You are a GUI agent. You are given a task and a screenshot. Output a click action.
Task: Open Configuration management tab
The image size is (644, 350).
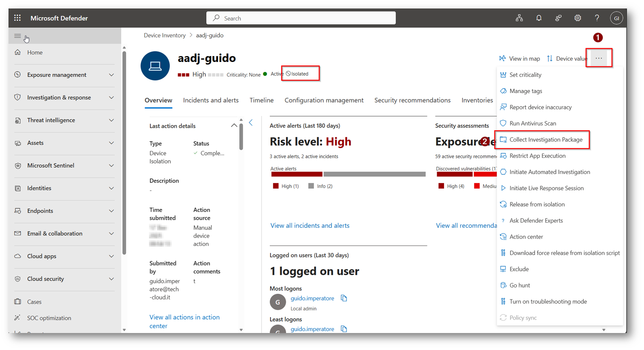(x=324, y=100)
